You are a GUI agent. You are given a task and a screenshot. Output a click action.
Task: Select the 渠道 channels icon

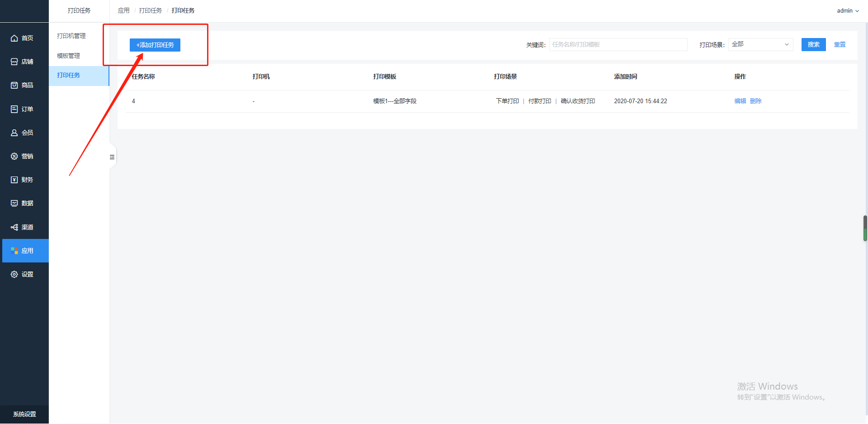coord(14,227)
